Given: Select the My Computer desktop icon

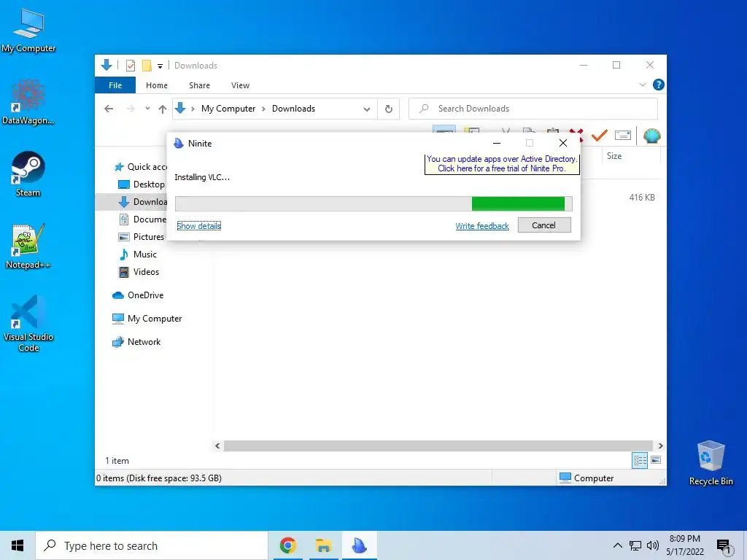Looking at the screenshot, I should point(28,31).
